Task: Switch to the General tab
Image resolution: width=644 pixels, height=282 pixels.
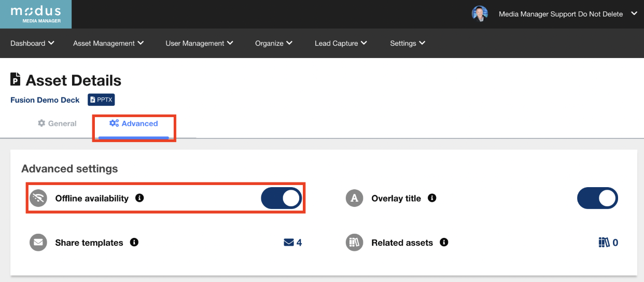Action: 57,123
